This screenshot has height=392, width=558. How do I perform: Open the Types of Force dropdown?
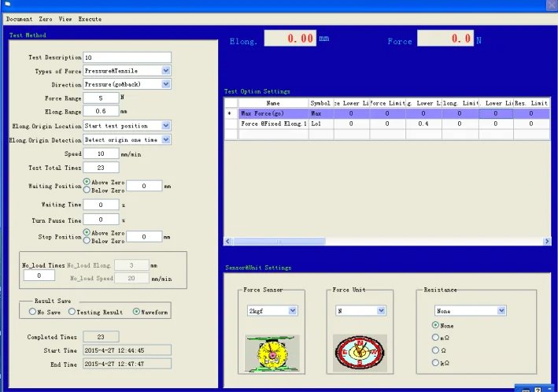(166, 71)
